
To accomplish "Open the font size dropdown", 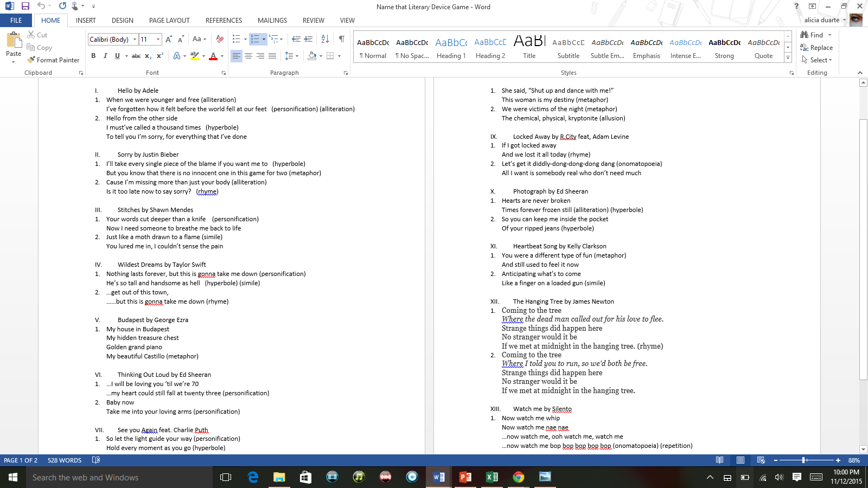I will tap(158, 39).
